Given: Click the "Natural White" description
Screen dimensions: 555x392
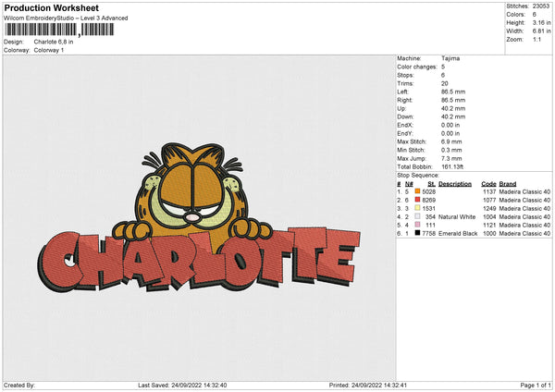Looking at the screenshot, I should click(457, 217).
